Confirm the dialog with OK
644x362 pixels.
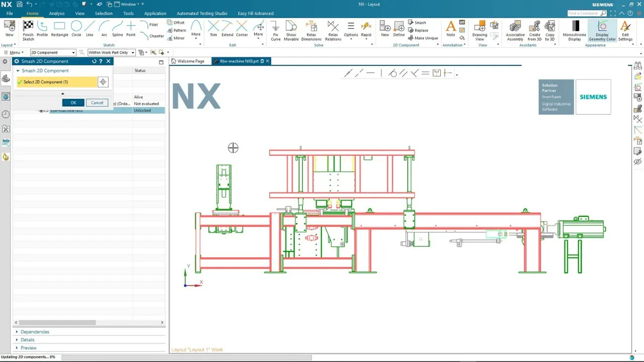[x=73, y=103]
